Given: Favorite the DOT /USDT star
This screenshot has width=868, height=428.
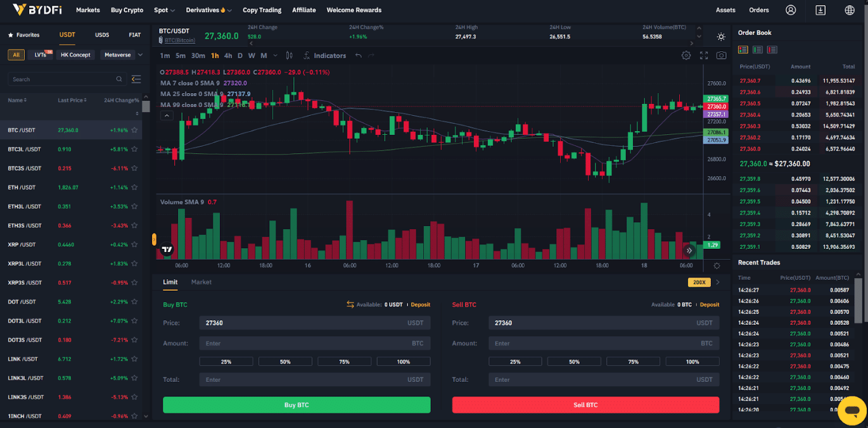Looking at the screenshot, I should click(134, 301).
